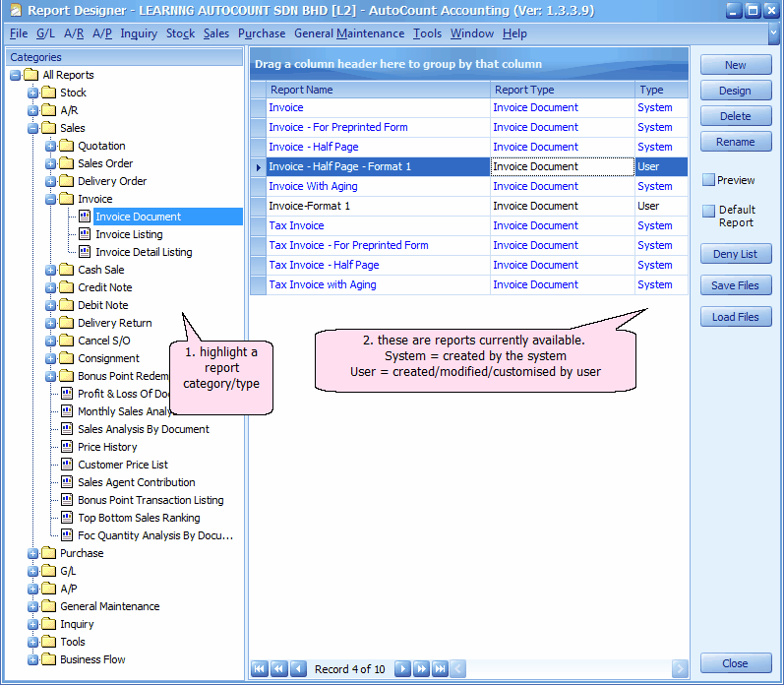This screenshot has width=784, height=685.
Task: Open the Help menu
Action: [x=514, y=33]
